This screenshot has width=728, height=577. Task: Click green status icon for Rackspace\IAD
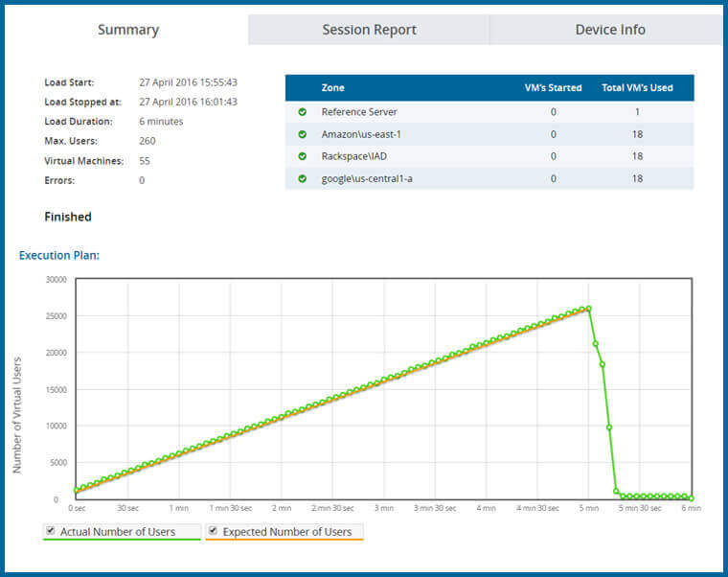click(302, 156)
